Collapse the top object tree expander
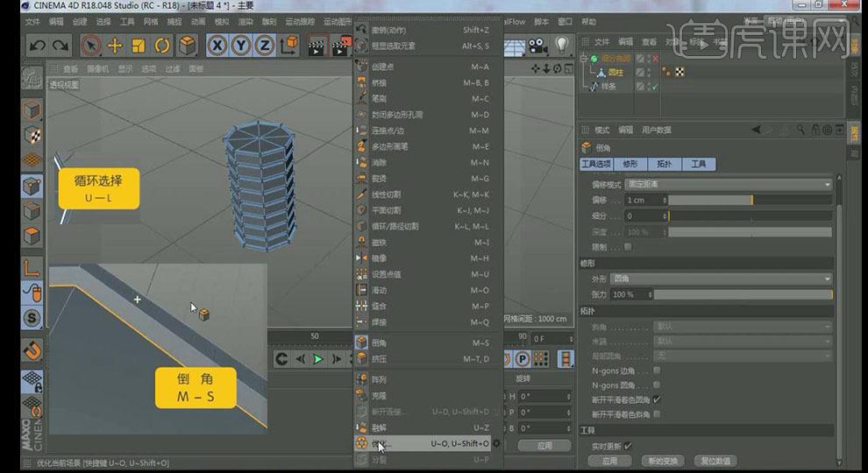This screenshot has height=473, width=868. tap(583, 58)
